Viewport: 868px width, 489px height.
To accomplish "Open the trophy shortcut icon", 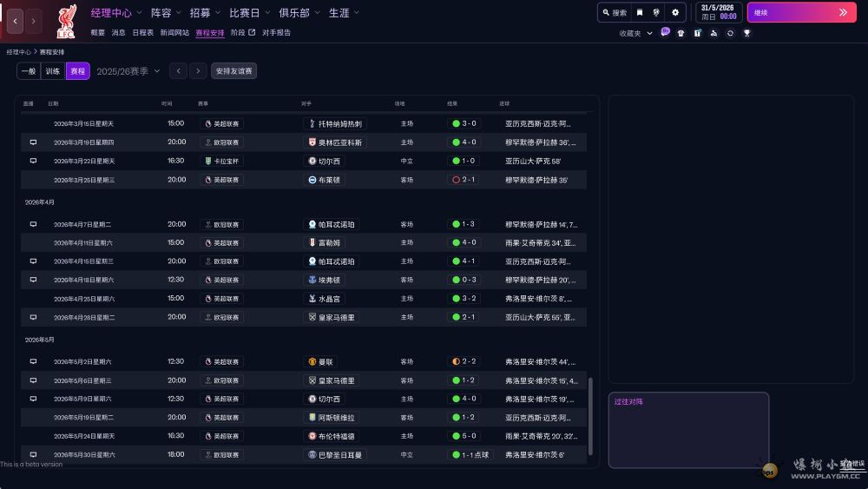I will (746, 33).
